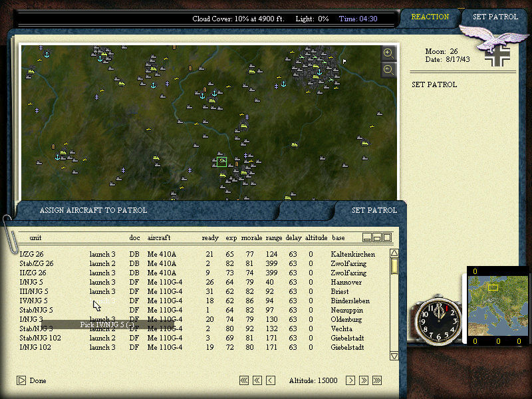This screenshot has width=532, height=399.
Task: Sort by the doc column header
Action: tap(134, 238)
